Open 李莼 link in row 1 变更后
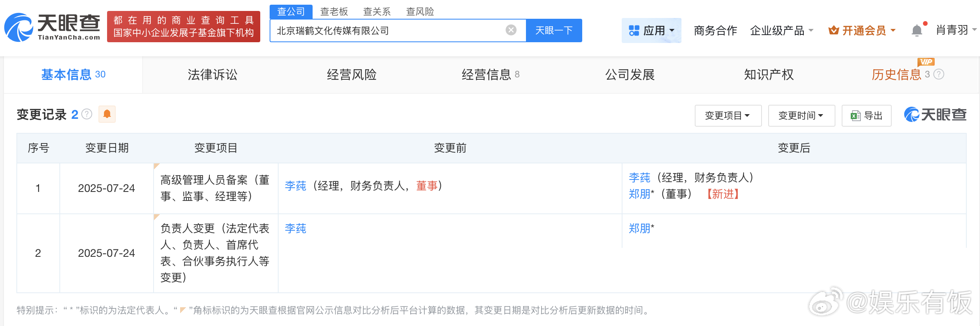980x326 pixels. click(x=639, y=177)
